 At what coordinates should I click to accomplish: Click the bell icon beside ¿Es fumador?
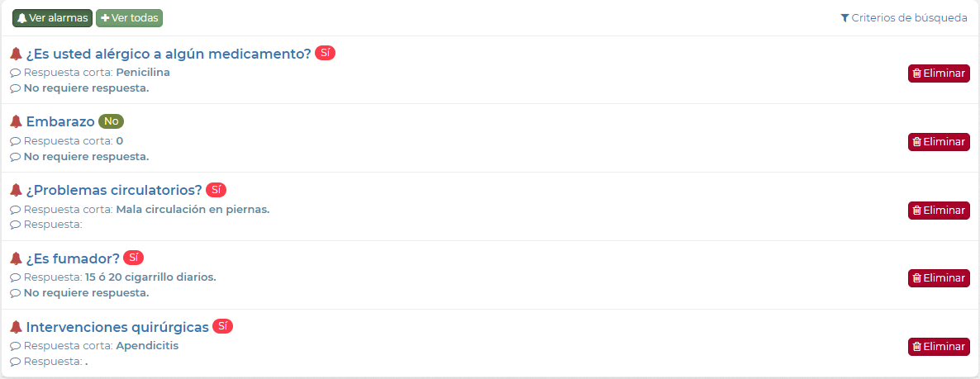pyautogui.click(x=16, y=258)
